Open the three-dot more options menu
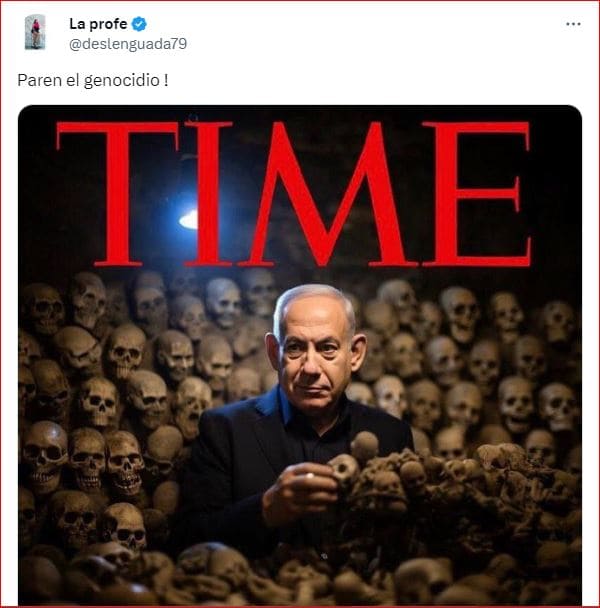600x608 pixels. tap(573, 24)
